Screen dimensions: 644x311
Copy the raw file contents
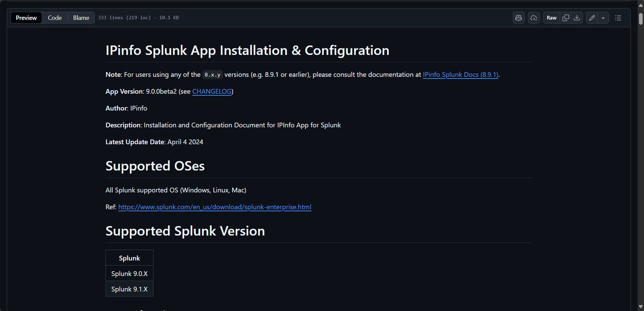pyautogui.click(x=565, y=18)
